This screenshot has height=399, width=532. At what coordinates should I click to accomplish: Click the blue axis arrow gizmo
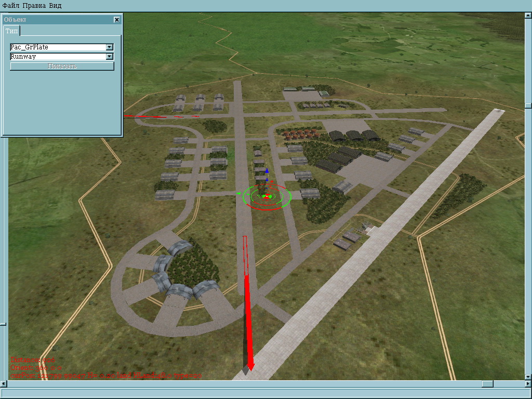(267, 171)
